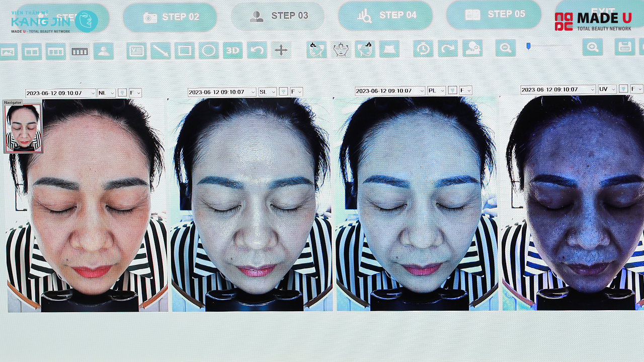644x362 pixels.
Task: Select the rectangle annotation tool
Action: 185,50
